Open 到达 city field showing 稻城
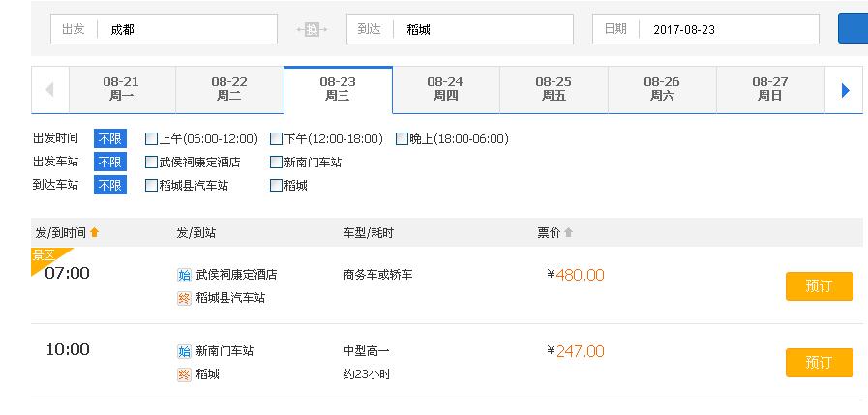The image size is (868, 415). (460, 29)
